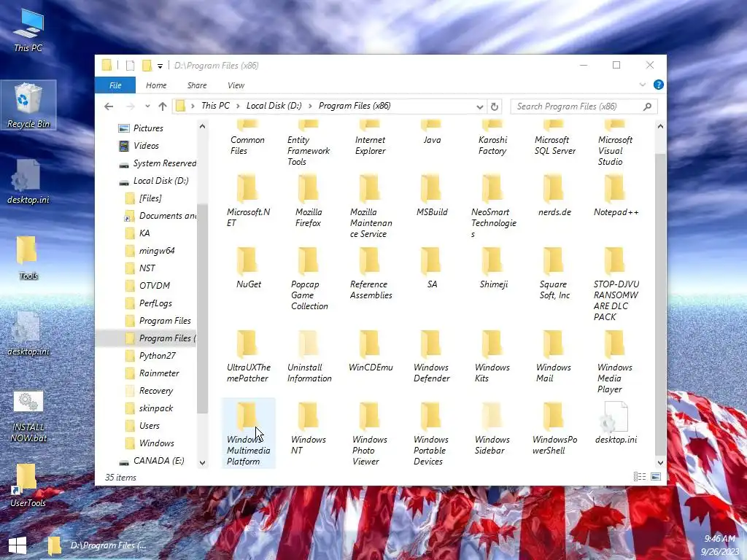Select the Tools folder on desktop

click(x=28, y=257)
